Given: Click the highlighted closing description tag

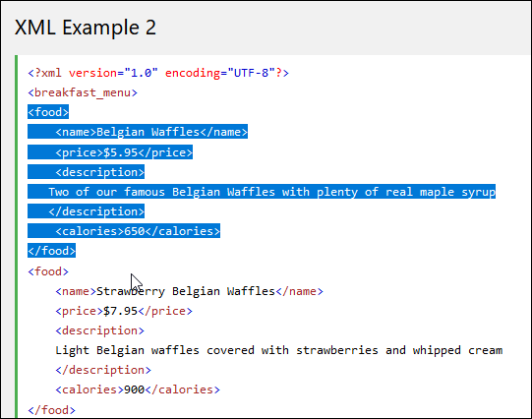Looking at the screenshot, I should coord(96,211).
